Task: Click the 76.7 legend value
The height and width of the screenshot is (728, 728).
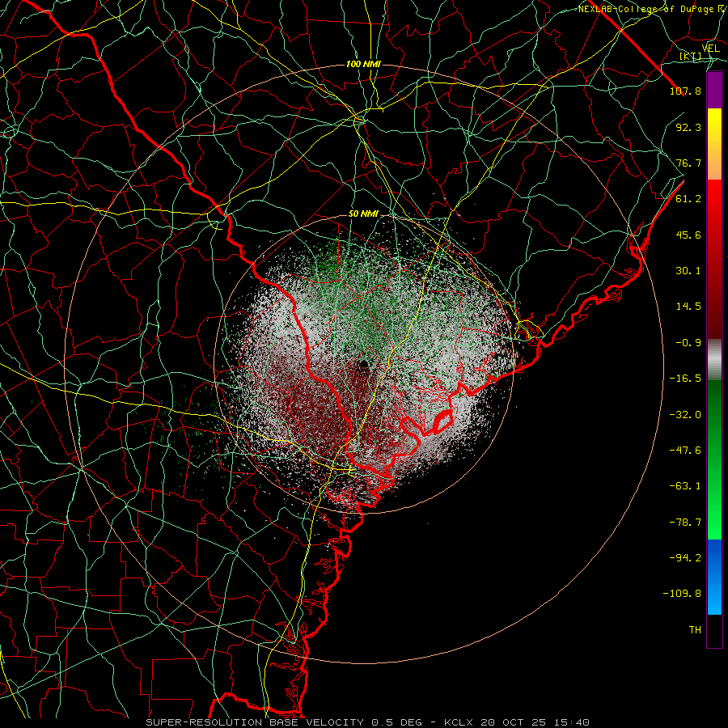Action: pyautogui.click(x=688, y=163)
